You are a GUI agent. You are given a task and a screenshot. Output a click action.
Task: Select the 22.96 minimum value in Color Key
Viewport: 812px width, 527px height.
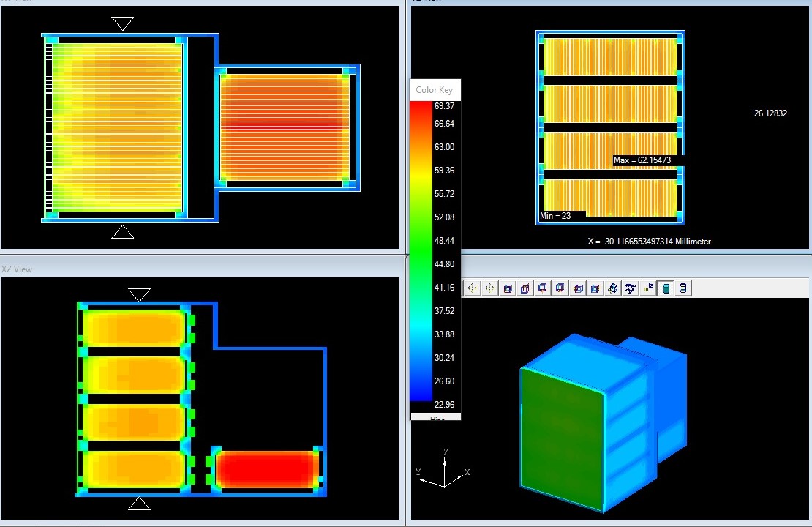click(444, 404)
